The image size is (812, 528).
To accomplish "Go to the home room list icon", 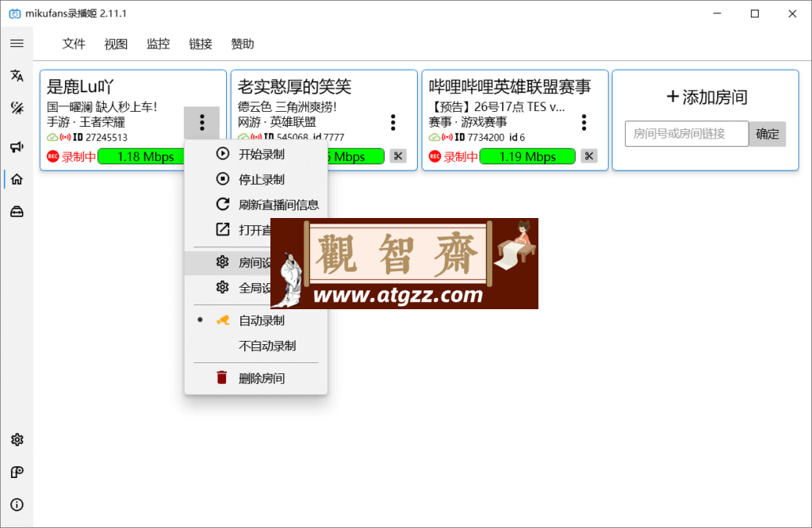I will tap(17, 179).
